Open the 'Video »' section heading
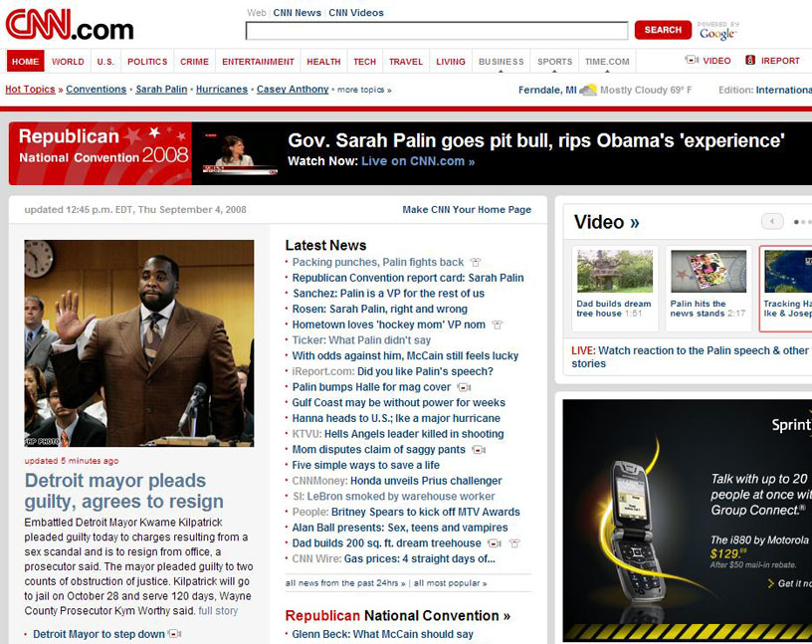This screenshot has width=812, height=644. [x=606, y=222]
